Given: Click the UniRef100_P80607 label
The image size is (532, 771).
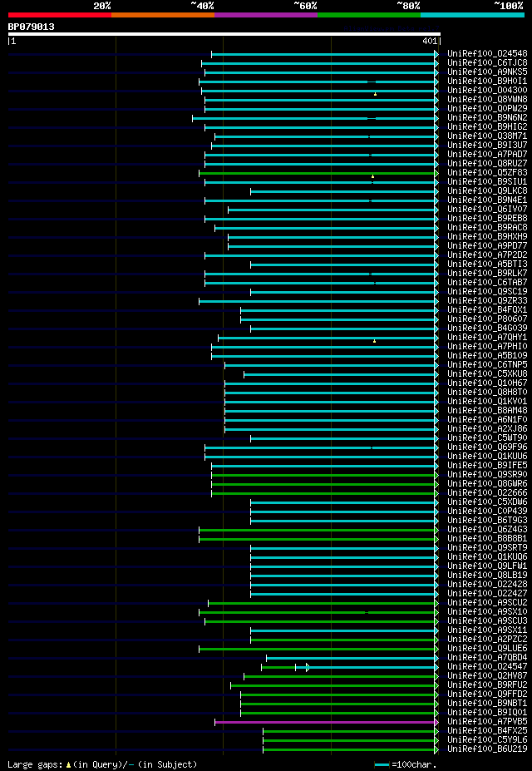Looking at the screenshot, I should 487,319.
